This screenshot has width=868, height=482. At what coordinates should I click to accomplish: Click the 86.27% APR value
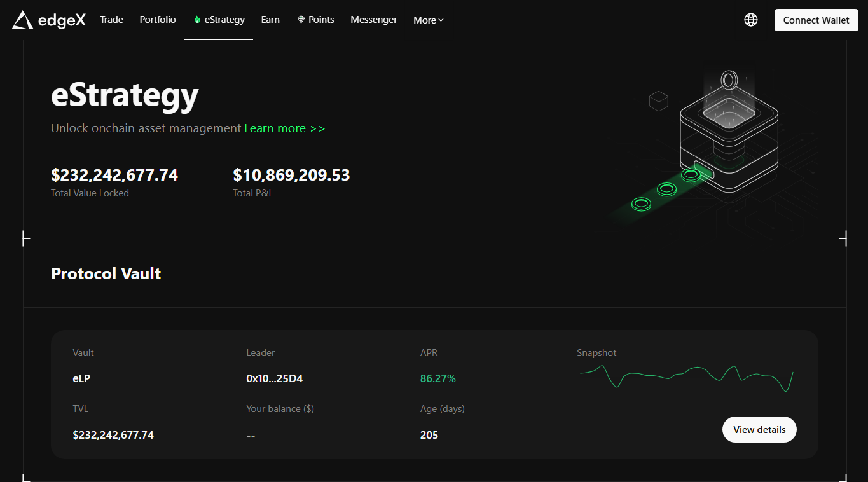click(437, 378)
